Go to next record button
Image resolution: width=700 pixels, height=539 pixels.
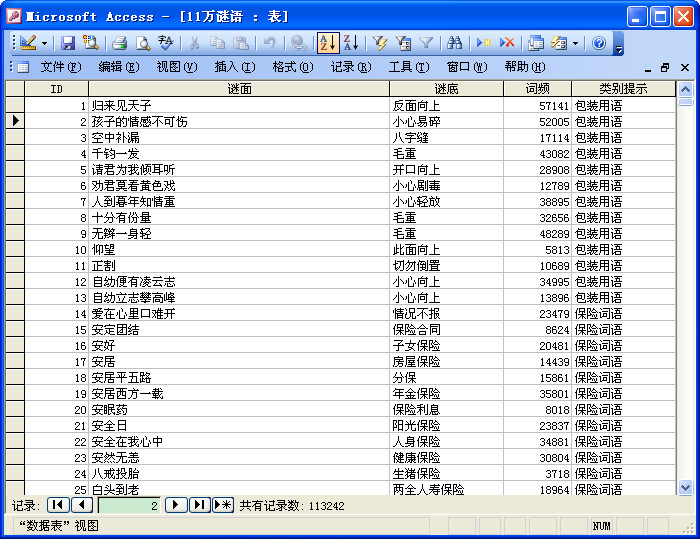point(176,505)
